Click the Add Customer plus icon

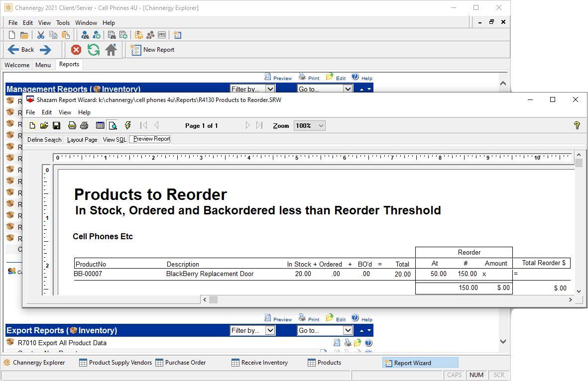97,35
